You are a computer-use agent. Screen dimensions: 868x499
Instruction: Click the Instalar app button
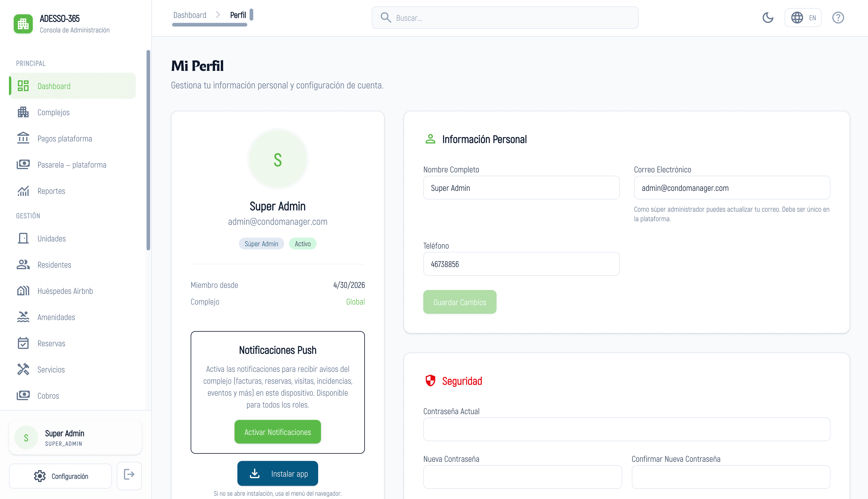pyautogui.click(x=277, y=473)
